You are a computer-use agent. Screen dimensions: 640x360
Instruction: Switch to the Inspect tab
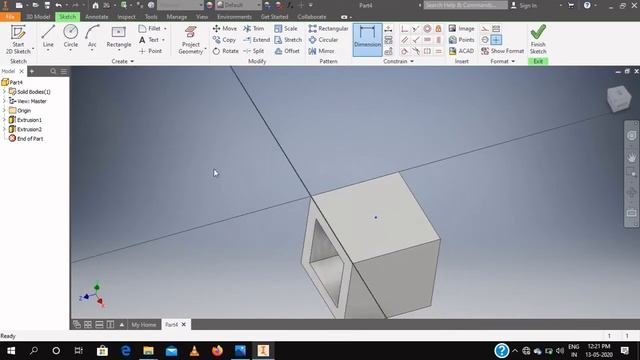(x=127, y=17)
